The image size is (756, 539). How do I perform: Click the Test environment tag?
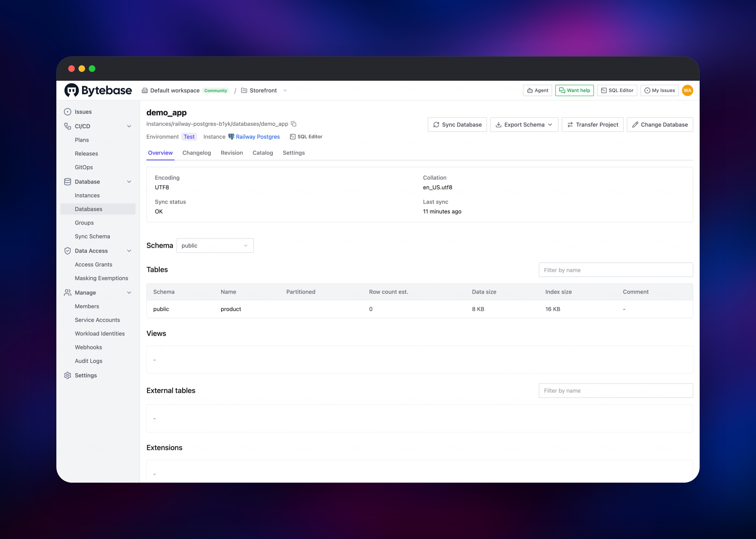tap(189, 137)
